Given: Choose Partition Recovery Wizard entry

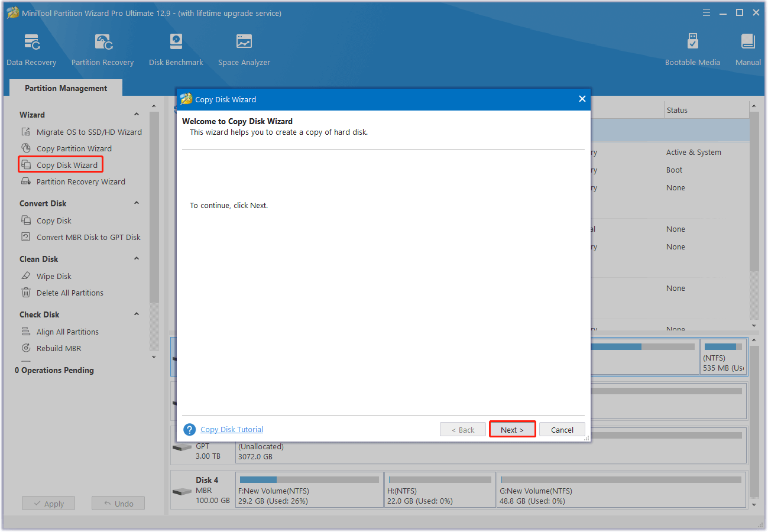Looking at the screenshot, I should click(x=81, y=181).
